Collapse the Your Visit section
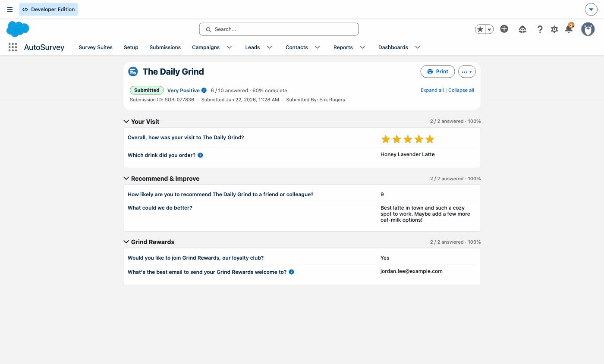This screenshot has height=364, width=604. point(126,122)
